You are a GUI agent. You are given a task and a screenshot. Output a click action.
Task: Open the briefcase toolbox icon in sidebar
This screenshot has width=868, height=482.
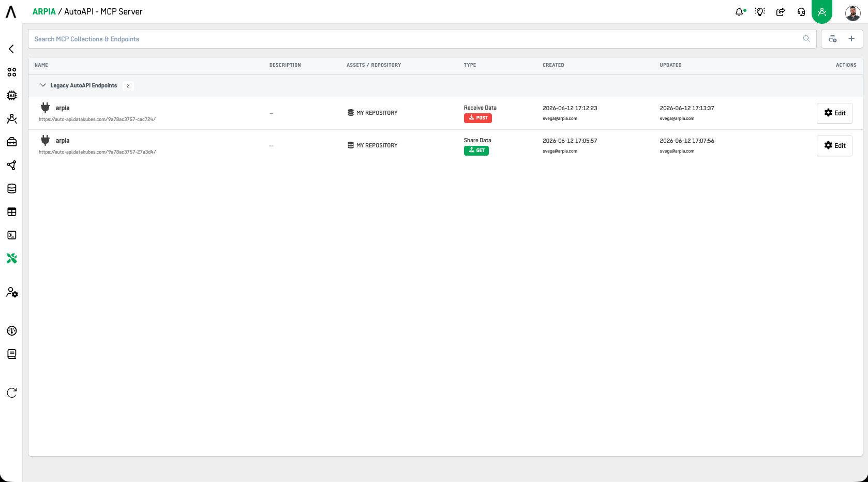pyautogui.click(x=12, y=142)
